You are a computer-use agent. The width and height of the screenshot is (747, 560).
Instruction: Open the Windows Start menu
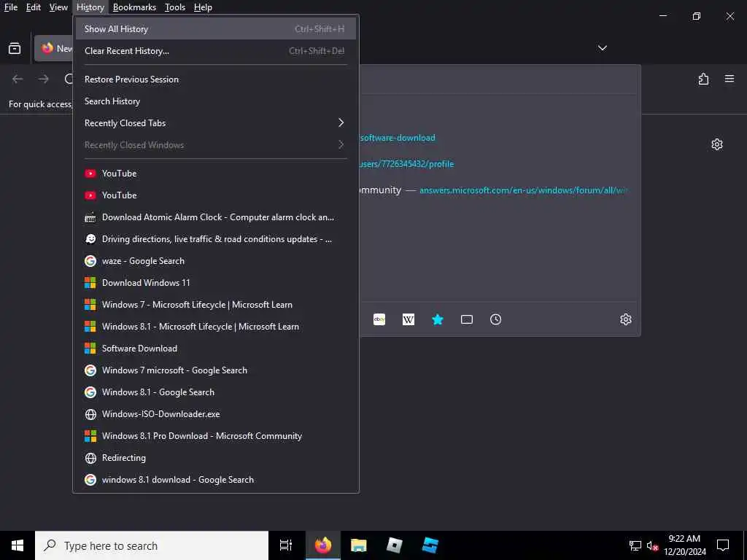(18, 545)
